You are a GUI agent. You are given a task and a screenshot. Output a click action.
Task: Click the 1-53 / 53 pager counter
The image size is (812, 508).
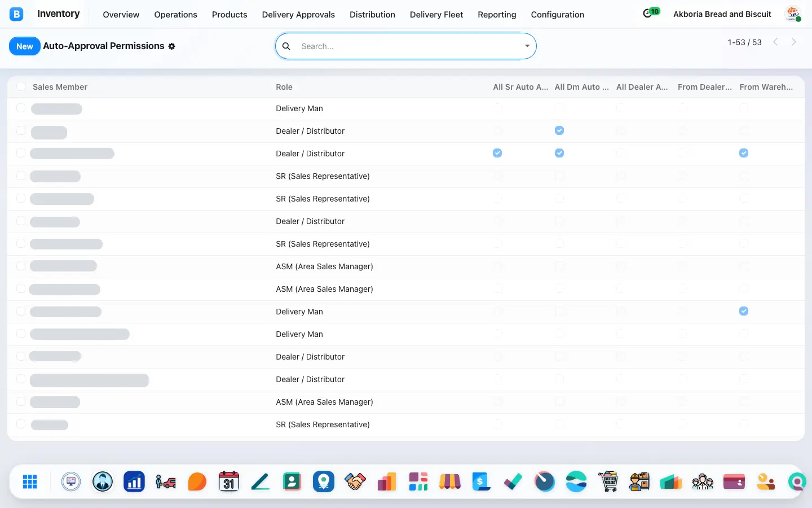pos(744,42)
